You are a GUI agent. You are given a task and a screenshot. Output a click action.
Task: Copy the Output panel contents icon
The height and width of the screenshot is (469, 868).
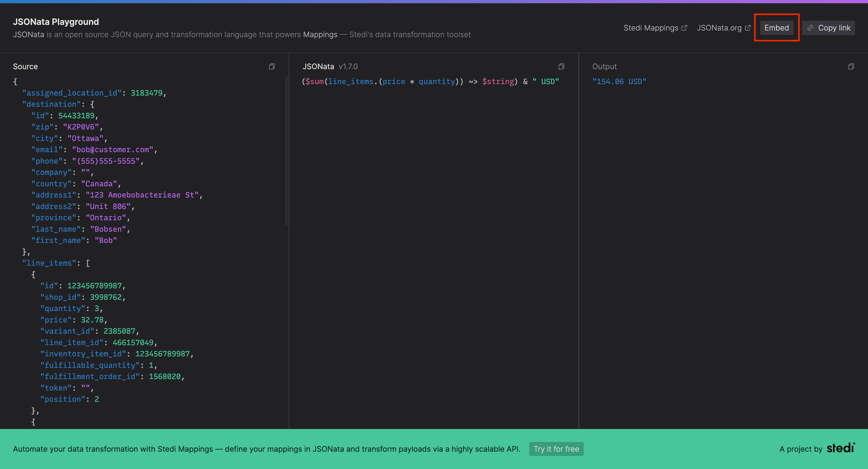pos(851,67)
